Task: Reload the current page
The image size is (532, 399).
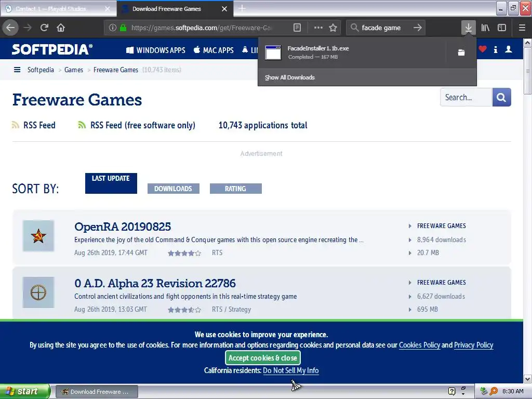Action: [x=44, y=28]
